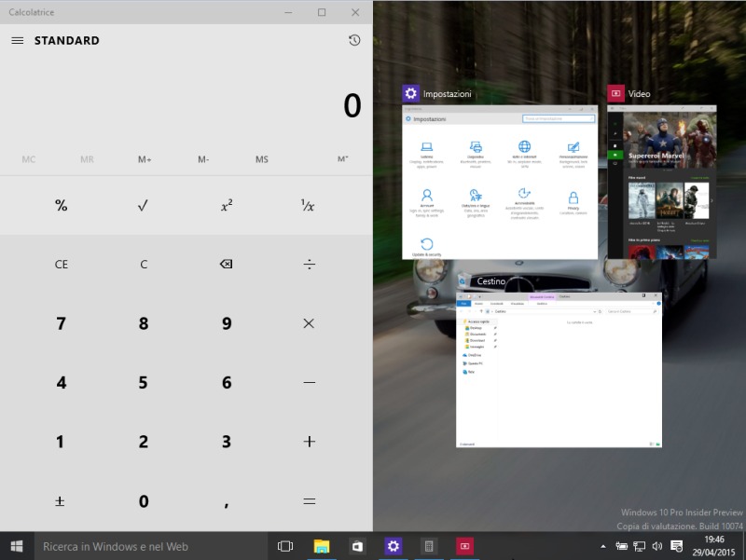The image size is (746, 560).
Task: Click the reciprocal 1/x button
Action: 308,206
